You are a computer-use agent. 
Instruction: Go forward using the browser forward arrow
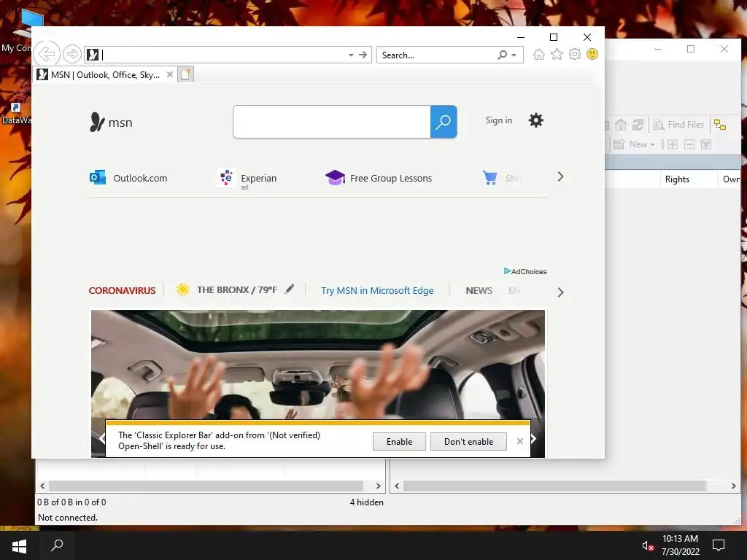click(x=72, y=54)
